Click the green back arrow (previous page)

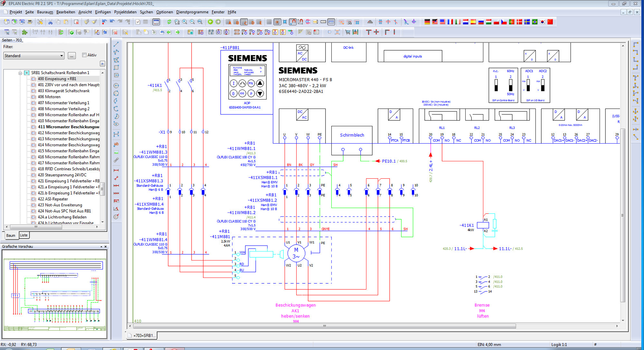[211, 22]
